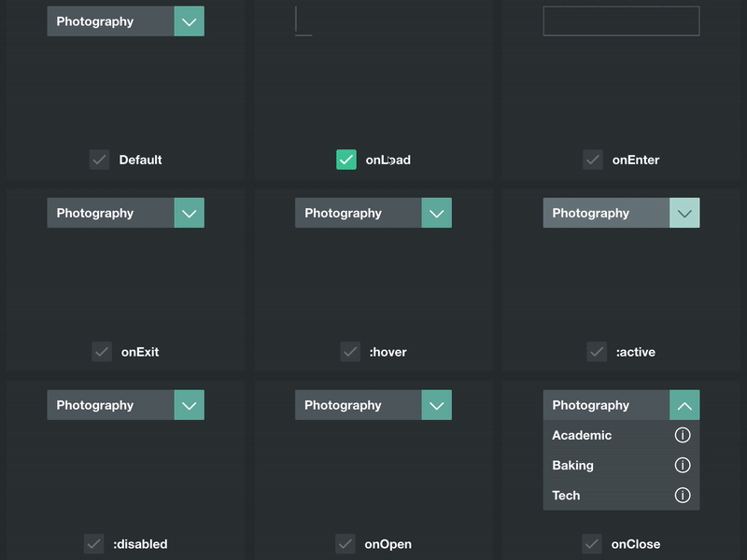Uncheck the green onLoad checkbox
The width and height of the screenshot is (747, 560).
[x=346, y=160]
